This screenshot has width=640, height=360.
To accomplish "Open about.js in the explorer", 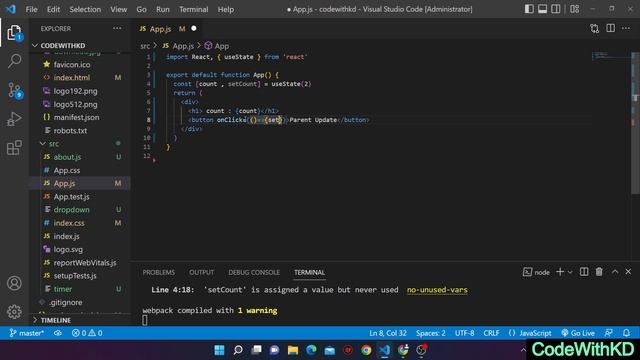I will 67,157.
